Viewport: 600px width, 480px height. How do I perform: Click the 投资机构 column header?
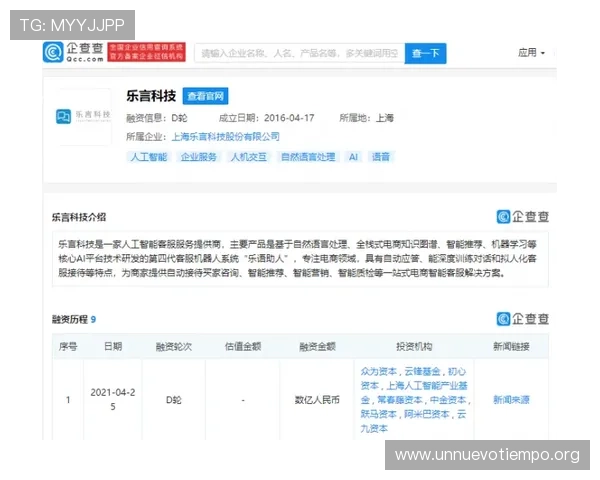(414, 347)
